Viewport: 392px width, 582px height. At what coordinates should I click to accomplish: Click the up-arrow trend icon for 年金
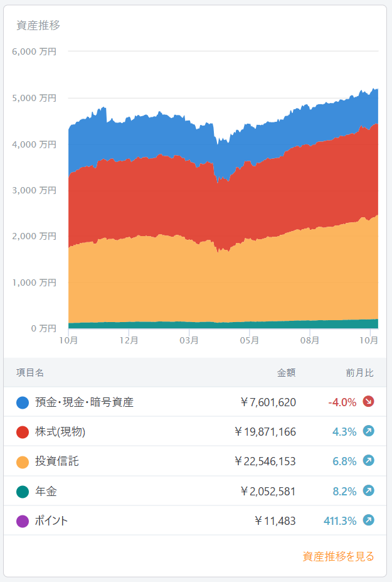[x=368, y=491]
